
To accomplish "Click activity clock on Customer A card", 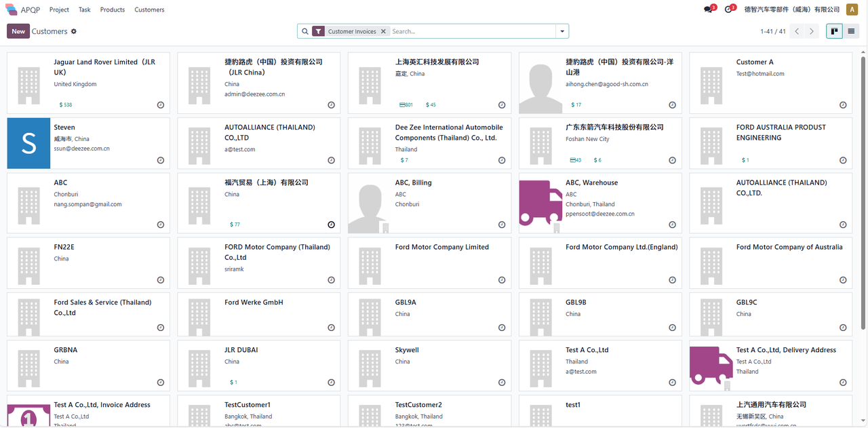I will pyautogui.click(x=843, y=105).
